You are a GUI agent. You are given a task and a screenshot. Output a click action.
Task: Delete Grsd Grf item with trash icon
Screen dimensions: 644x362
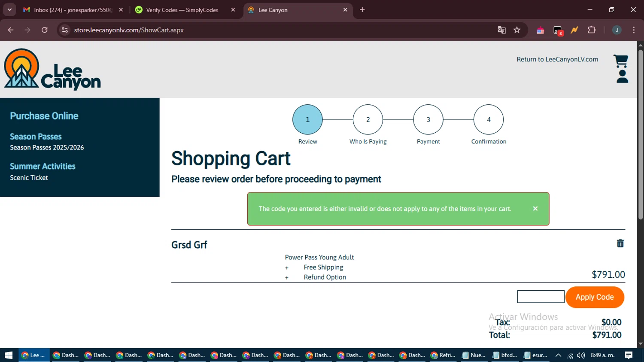click(620, 243)
